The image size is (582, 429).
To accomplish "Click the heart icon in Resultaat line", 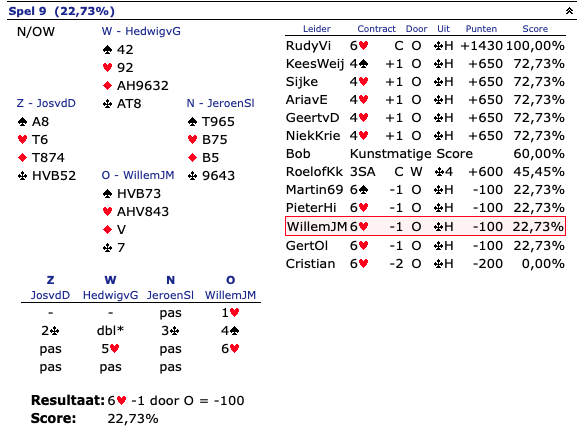I will (x=121, y=401).
